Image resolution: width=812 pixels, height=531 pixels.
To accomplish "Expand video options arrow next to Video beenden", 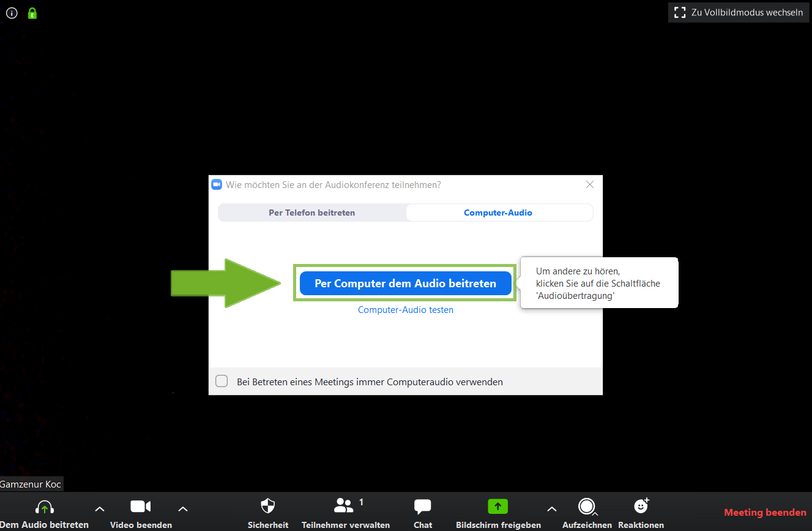I will pos(182,509).
